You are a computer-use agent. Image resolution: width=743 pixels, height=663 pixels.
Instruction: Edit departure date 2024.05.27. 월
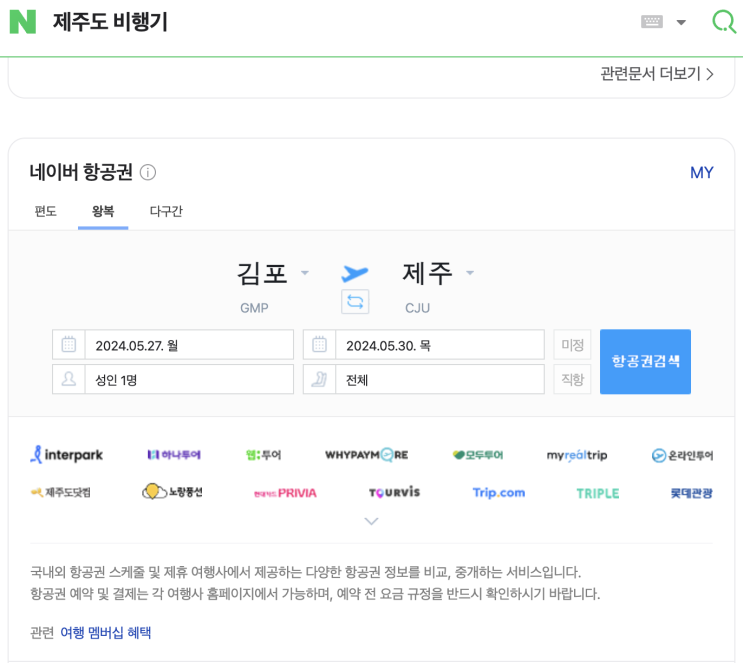tap(189, 345)
